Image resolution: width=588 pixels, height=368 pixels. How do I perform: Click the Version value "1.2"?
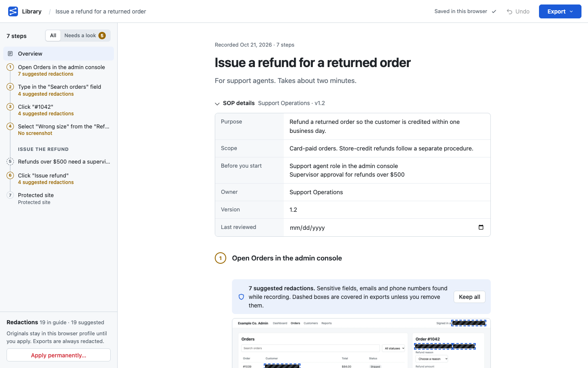coord(293,210)
